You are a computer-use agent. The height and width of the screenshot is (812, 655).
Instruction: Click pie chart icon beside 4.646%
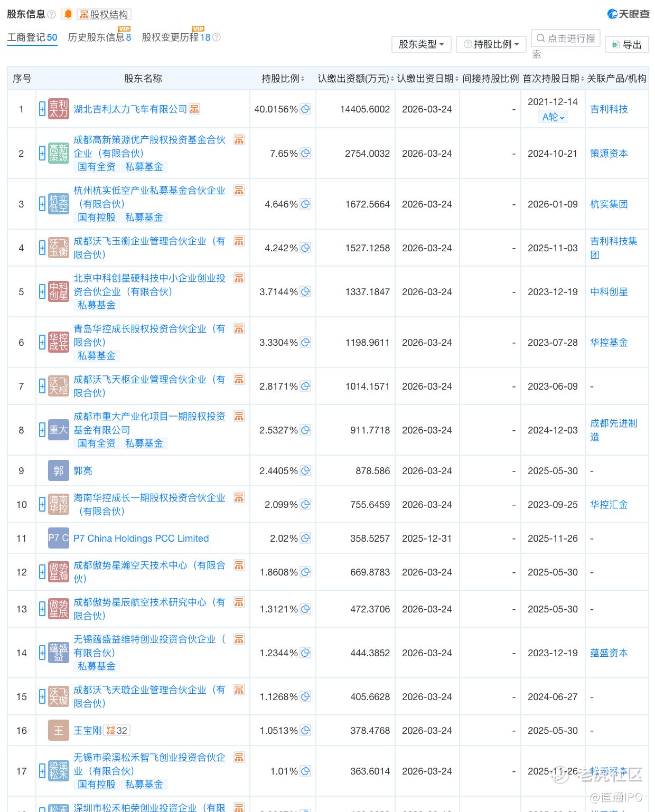(305, 204)
